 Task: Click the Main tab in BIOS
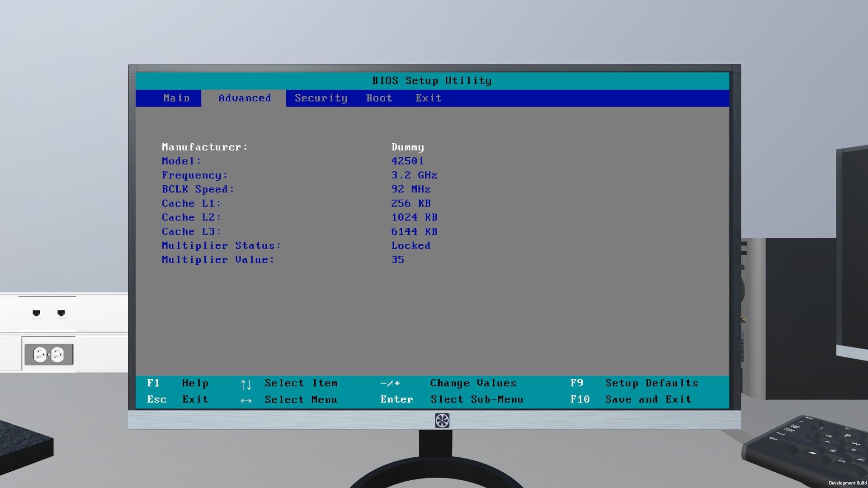(x=177, y=98)
